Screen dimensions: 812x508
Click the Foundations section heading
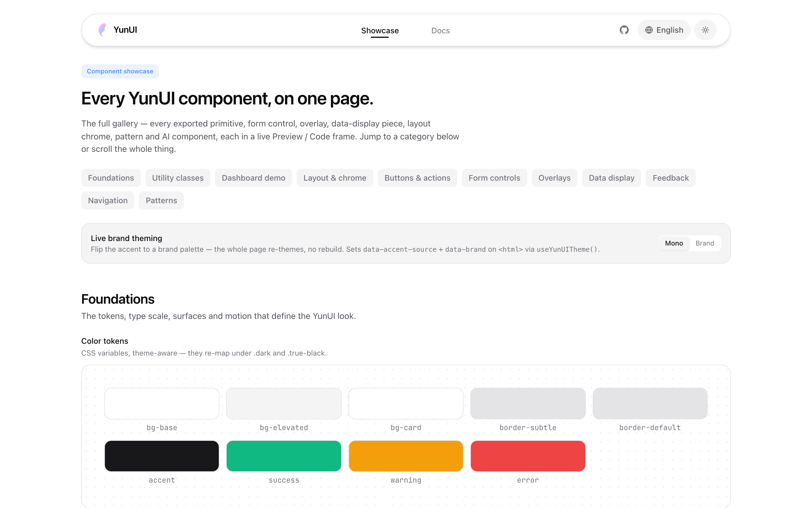coord(118,299)
